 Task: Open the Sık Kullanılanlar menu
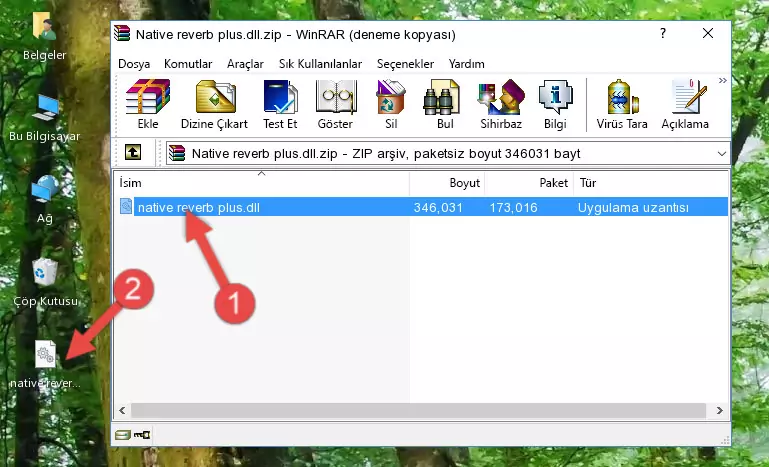320,64
